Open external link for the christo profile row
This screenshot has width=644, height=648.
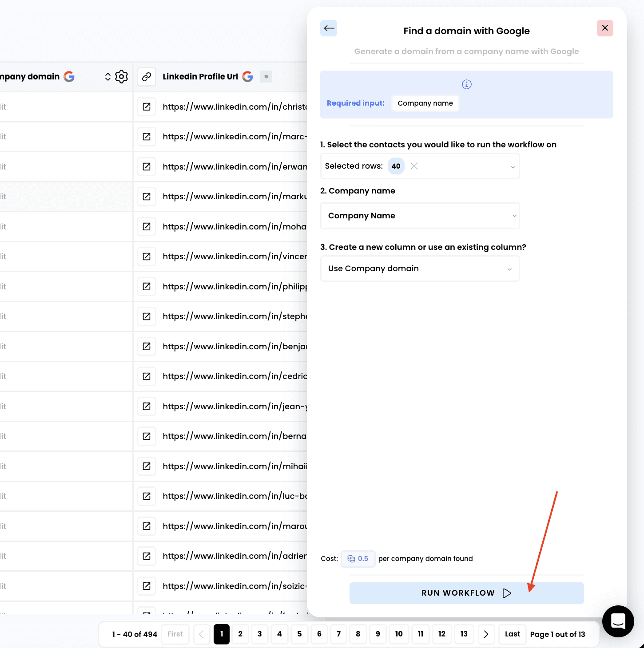(147, 107)
